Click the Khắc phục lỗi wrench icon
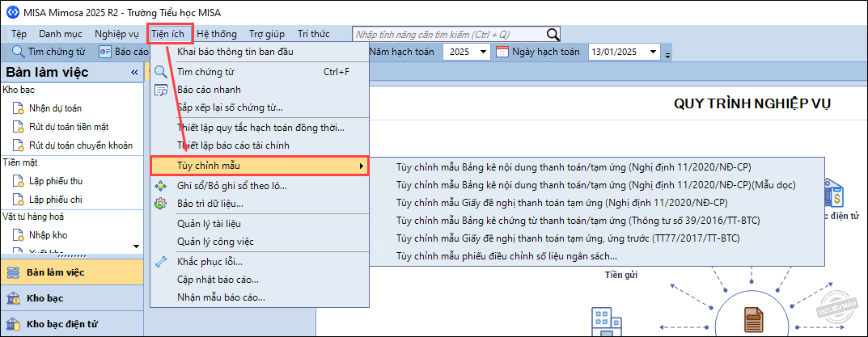 [161, 262]
